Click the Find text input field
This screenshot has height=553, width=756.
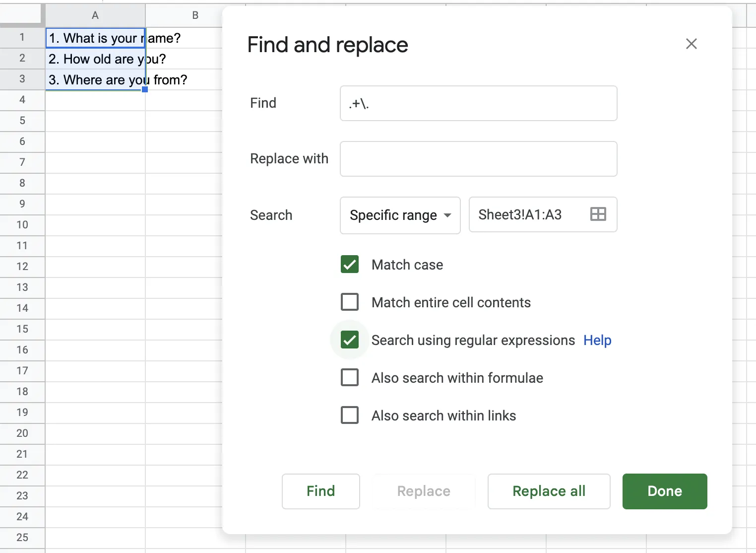click(x=478, y=103)
